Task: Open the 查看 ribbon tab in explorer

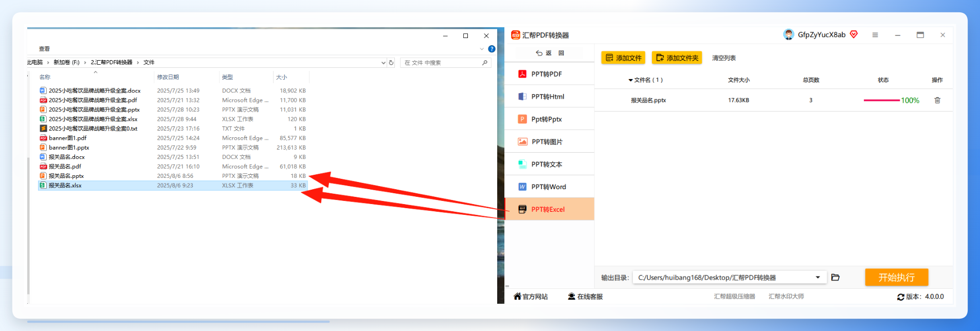Action: click(44, 49)
